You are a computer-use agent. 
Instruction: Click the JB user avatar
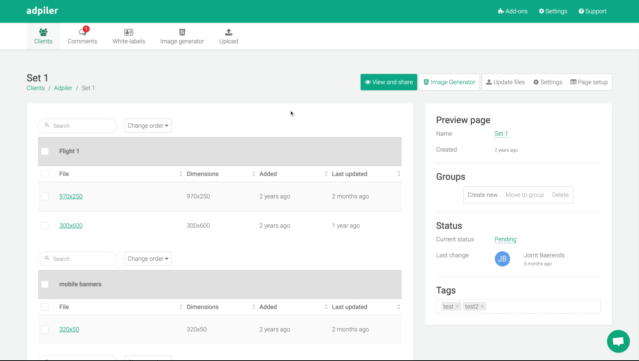pos(502,259)
